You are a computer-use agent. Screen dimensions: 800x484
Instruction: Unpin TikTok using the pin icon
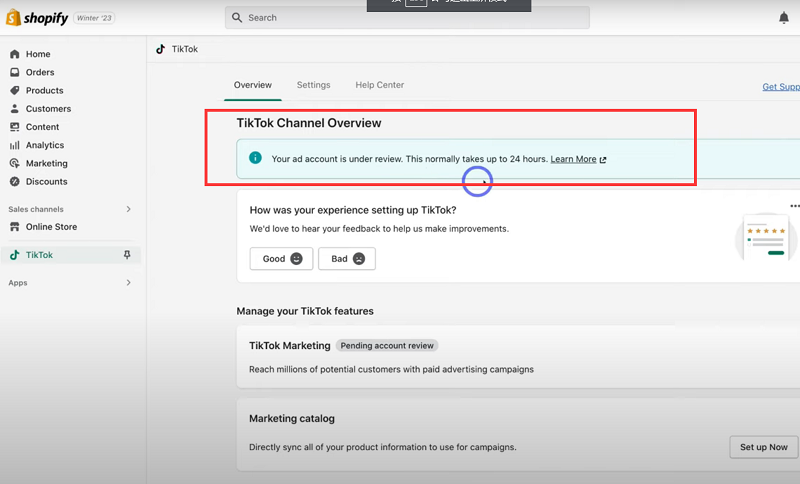127,255
